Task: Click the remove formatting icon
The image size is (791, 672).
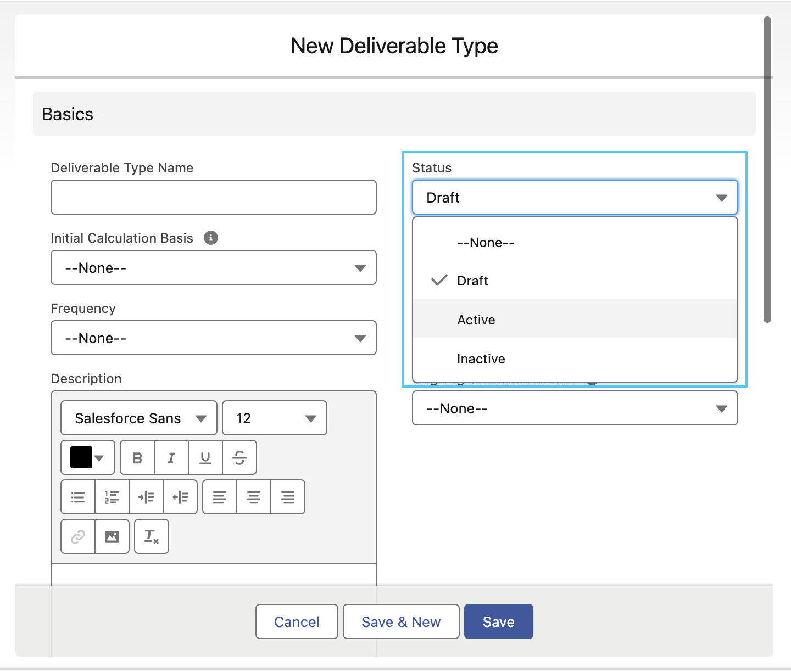Action: coord(152,536)
